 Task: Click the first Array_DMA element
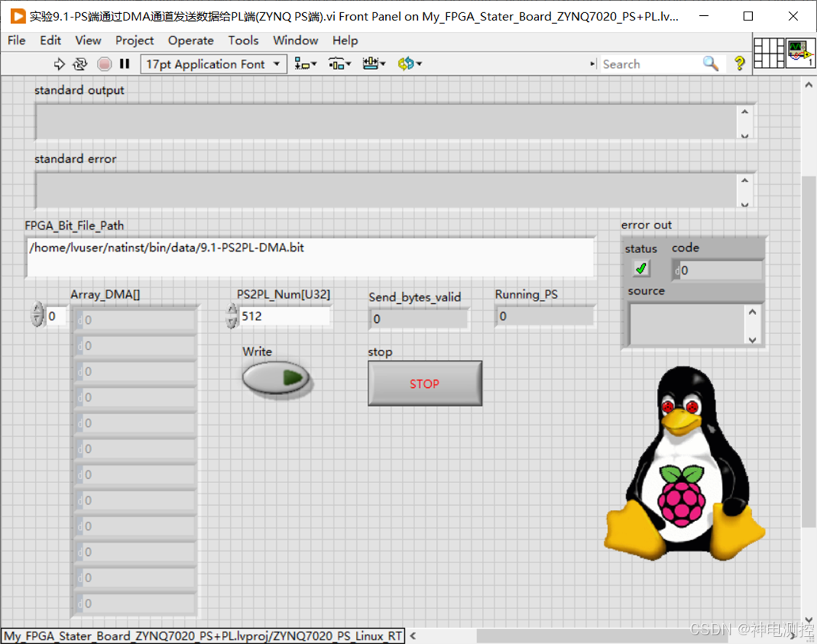tap(135, 319)
